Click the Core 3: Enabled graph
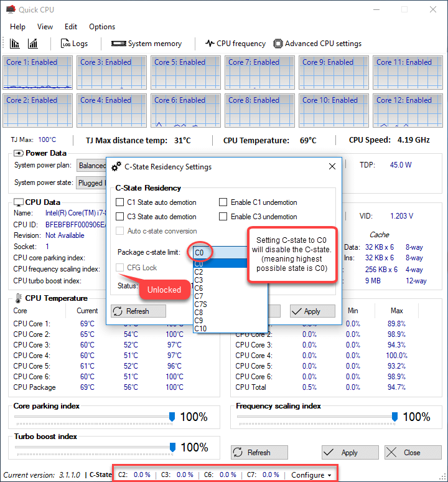This screenshot has height=482, width=448. click(112, 72)
